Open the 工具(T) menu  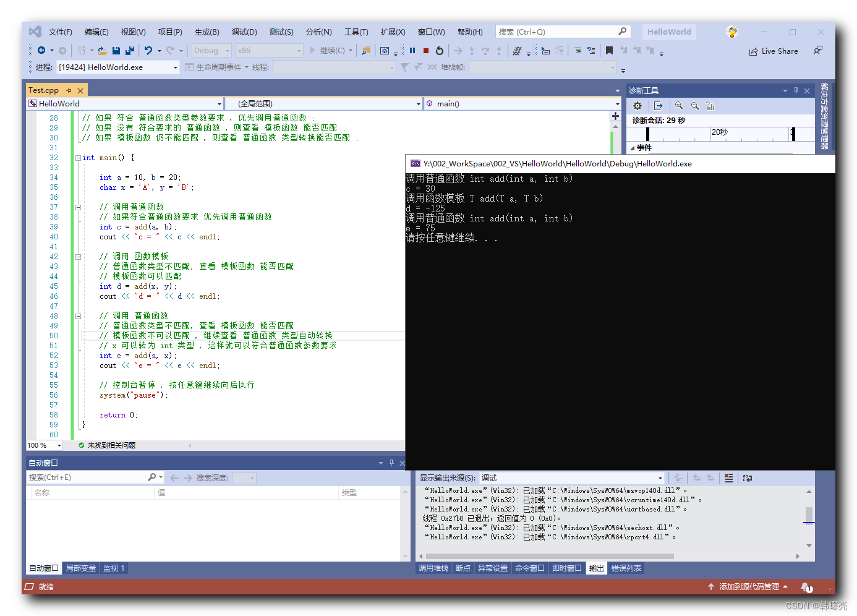tap(356, 32)
